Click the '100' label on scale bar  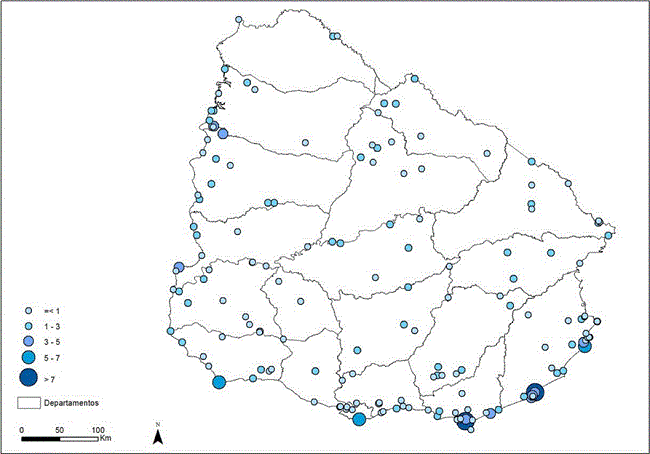click(98, 429)
